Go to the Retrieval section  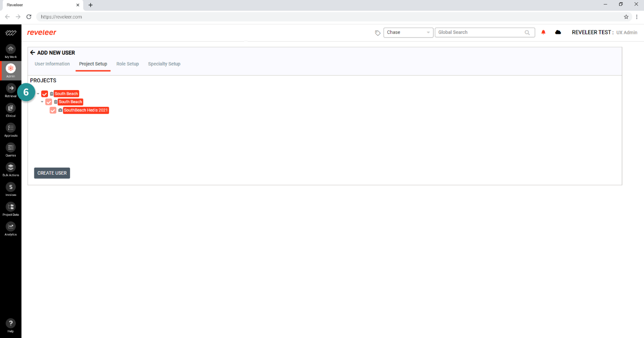click(10, 90)
